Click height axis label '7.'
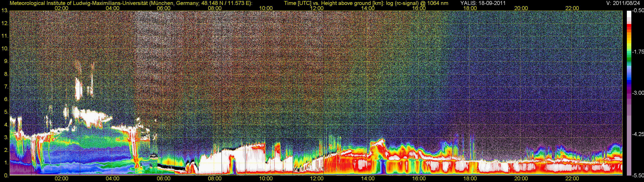Viewport: 644px width, 182px height. [x=6, y=87]
